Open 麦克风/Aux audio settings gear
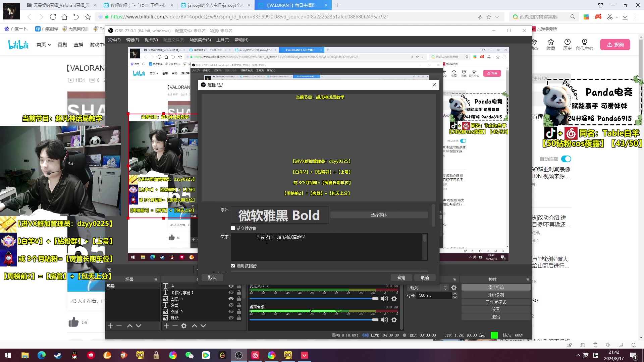Image resolution: width=644 pixels, height=362 pixels. tap(394, 299)
